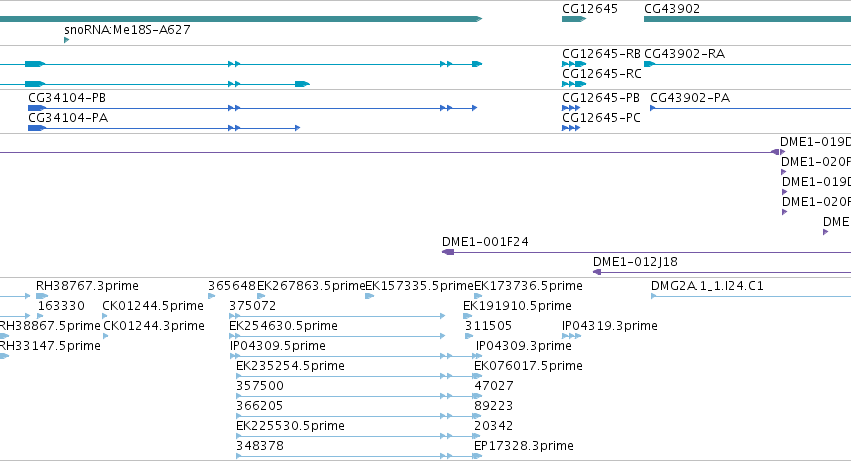This screenshot has width=851, height=461.
Task: Select the IP04319.3prime EST arrows
Action: pos(571,336)
